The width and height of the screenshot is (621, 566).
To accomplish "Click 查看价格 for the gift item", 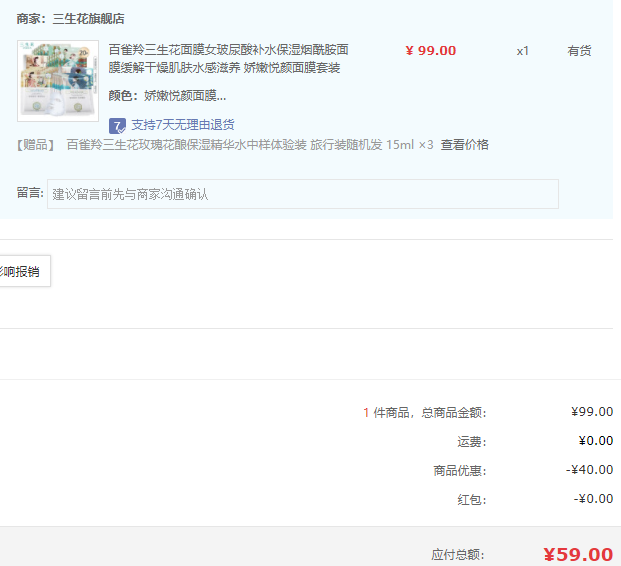I will pyautogui.click(x=465, y=145).
